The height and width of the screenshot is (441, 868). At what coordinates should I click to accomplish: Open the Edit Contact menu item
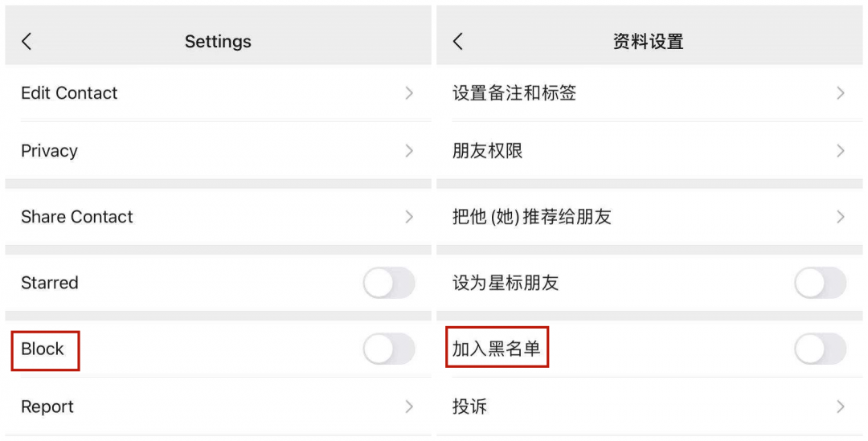69,93
